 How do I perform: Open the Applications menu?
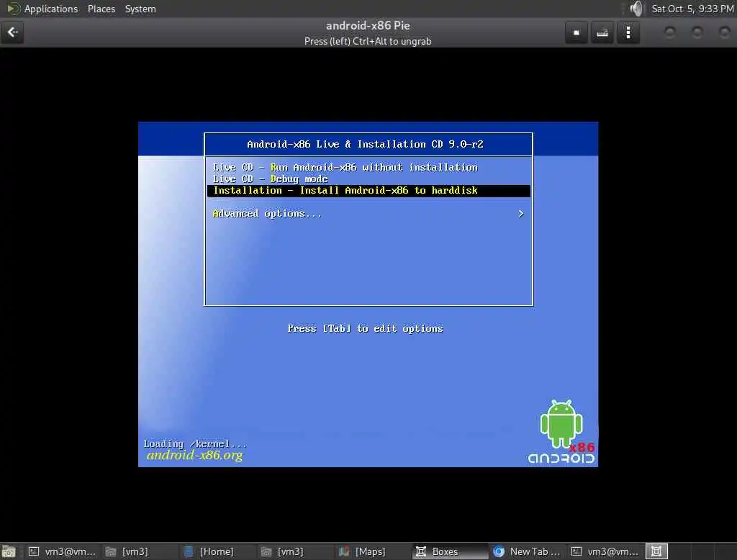(x=51, y=9)
